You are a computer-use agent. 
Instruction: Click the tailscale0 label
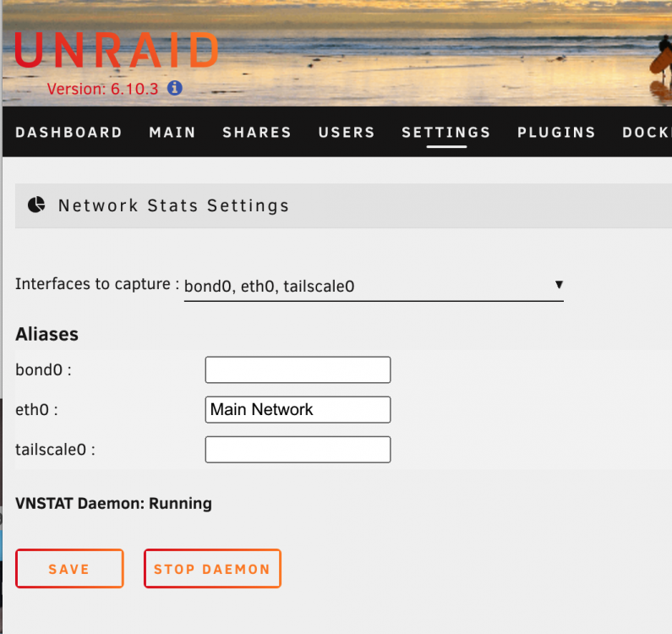coord(55,450)
